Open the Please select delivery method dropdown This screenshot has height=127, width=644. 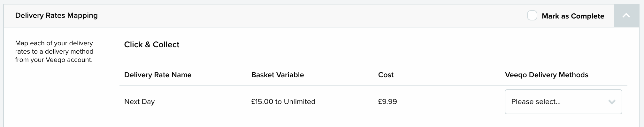click(563, 102)
